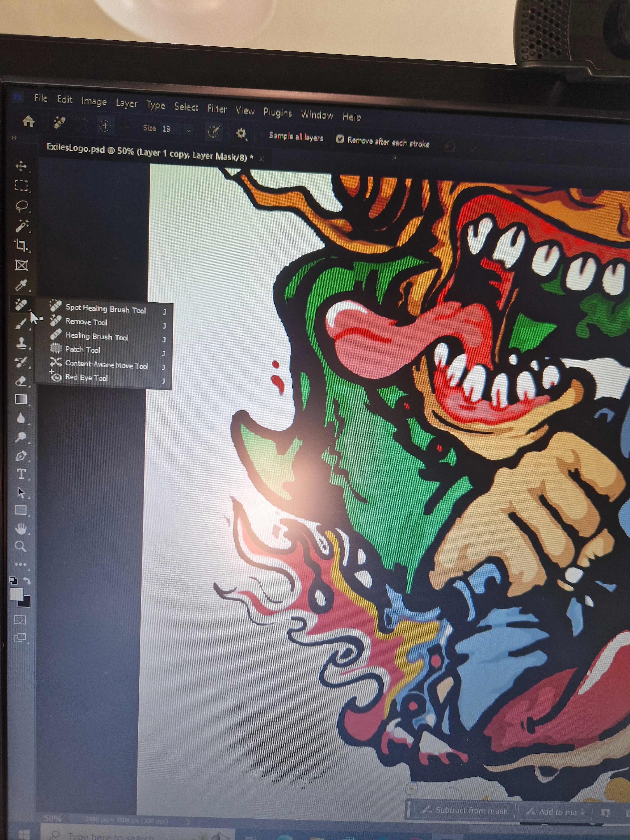This screenshot has width=630, height=840.
Task: Select the Eyedropper tool
Action: click(x=21, y=285)
